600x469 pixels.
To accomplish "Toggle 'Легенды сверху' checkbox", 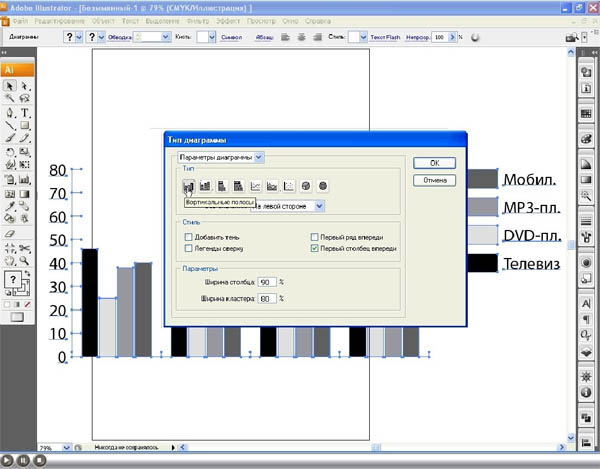I will pos(188,247).
